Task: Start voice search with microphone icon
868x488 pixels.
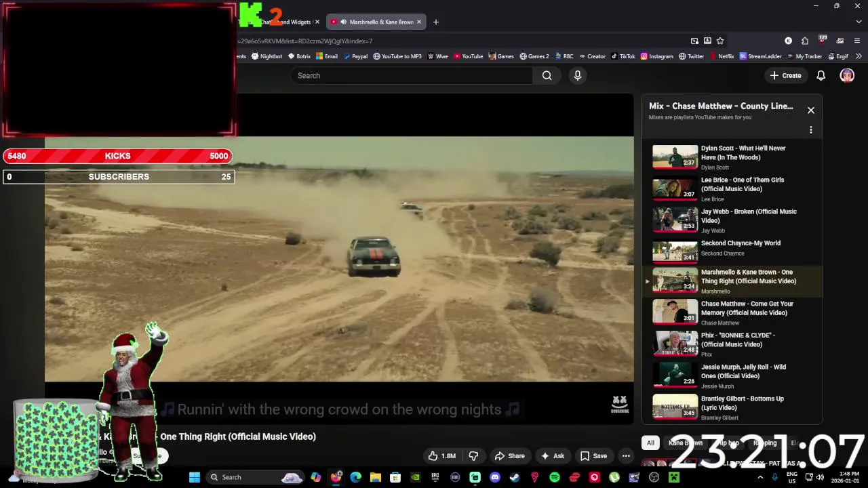Action: pos(578,75)
